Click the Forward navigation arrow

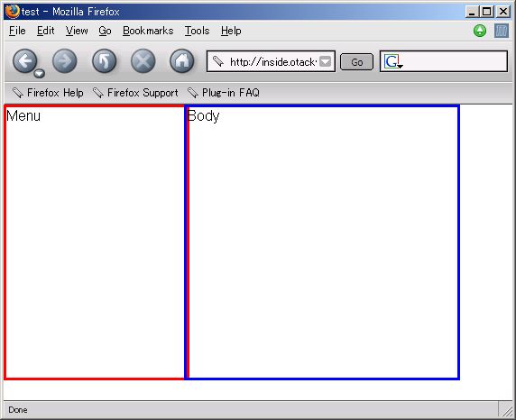tap(65, 61)
